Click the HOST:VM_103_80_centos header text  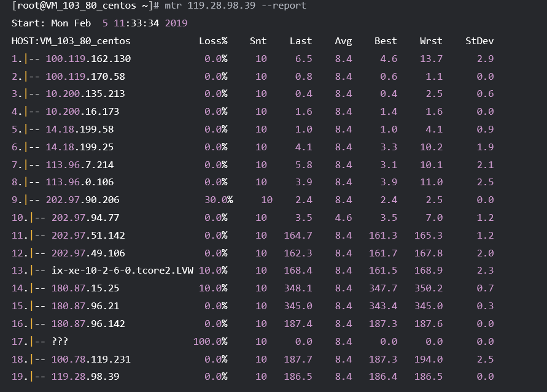pyautogui.click(x=71, y=41)
